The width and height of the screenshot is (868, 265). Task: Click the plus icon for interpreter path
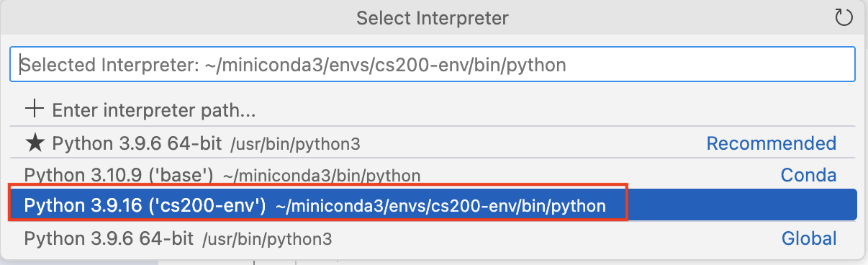coord(35,109)
